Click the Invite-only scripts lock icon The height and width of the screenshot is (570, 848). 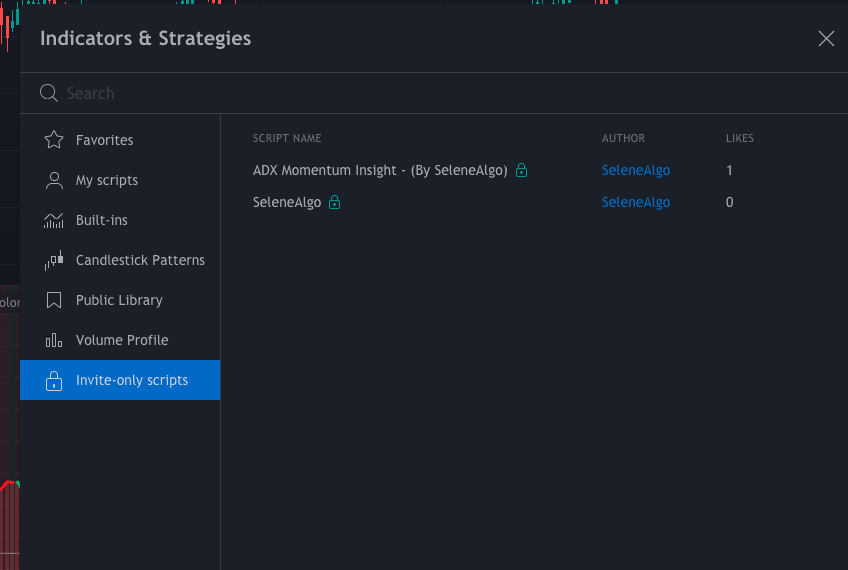click(54, 380)
